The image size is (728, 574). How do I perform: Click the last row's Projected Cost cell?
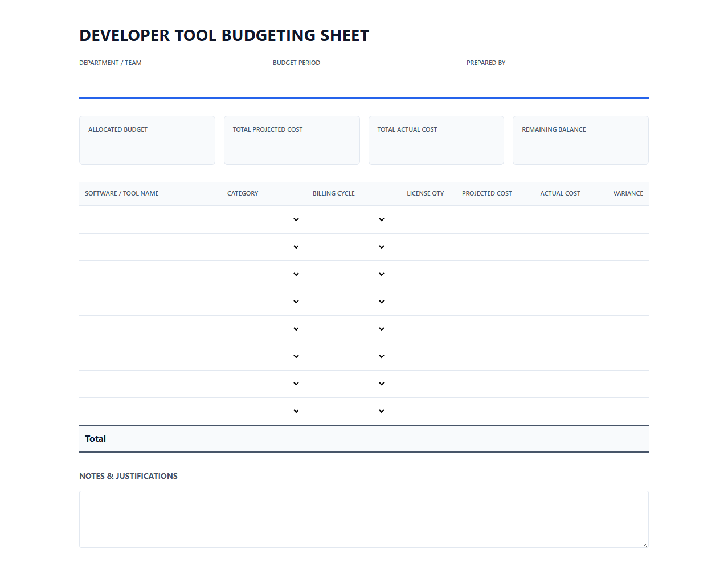coord(484,412)
